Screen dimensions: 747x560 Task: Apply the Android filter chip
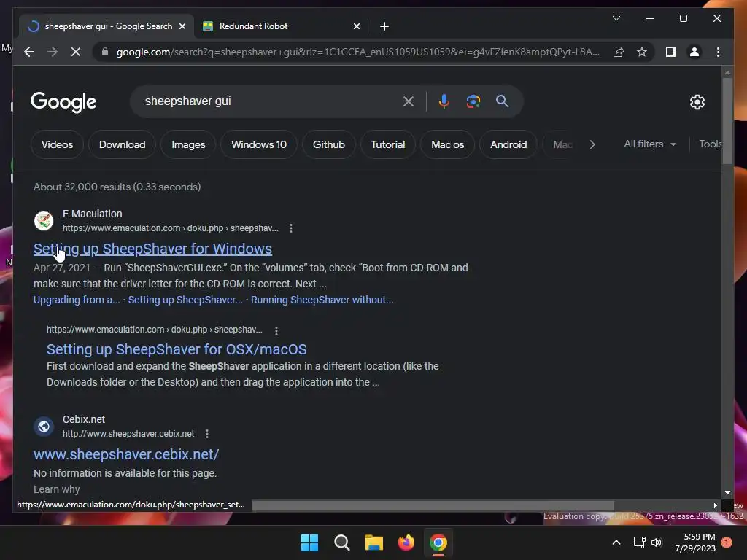point(508,144)
